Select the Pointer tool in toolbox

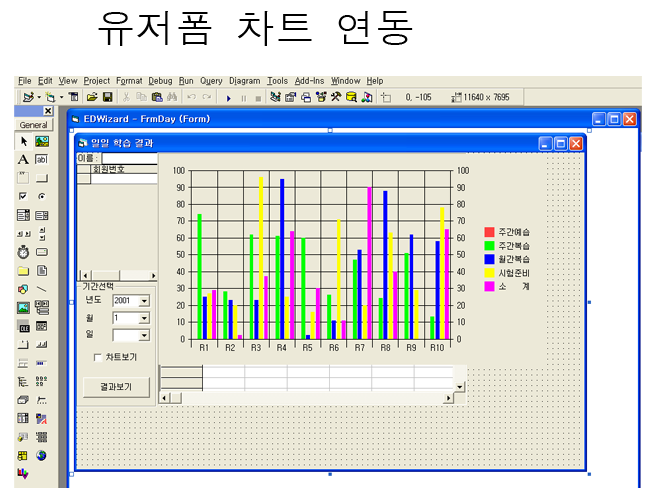[x=23, y=142]
